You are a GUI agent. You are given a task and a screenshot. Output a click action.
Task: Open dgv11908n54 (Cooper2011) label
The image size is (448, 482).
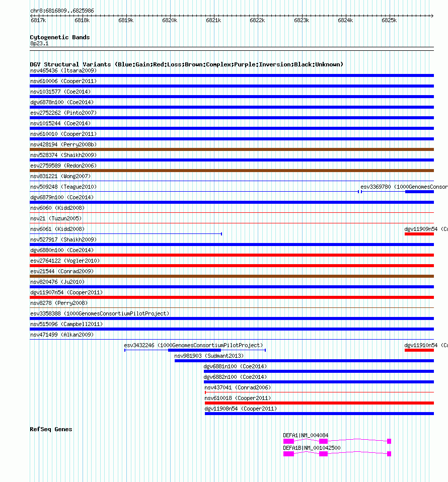[x=241, y=409]
